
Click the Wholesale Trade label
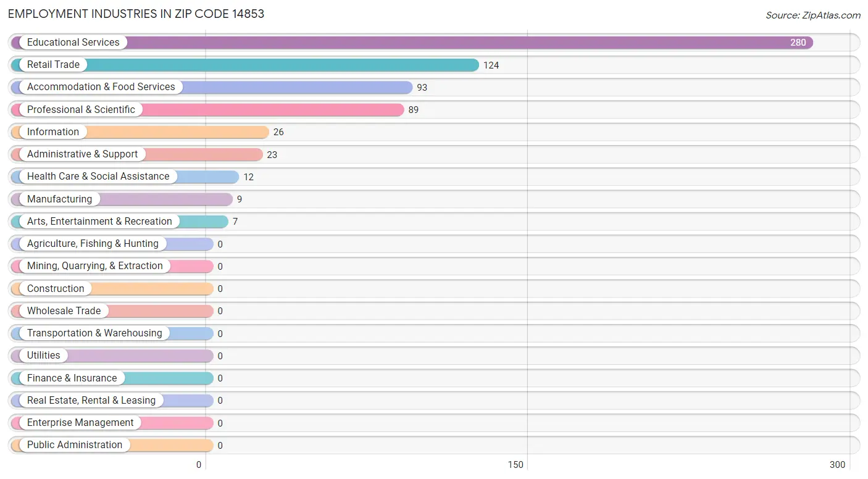point(64,310)
